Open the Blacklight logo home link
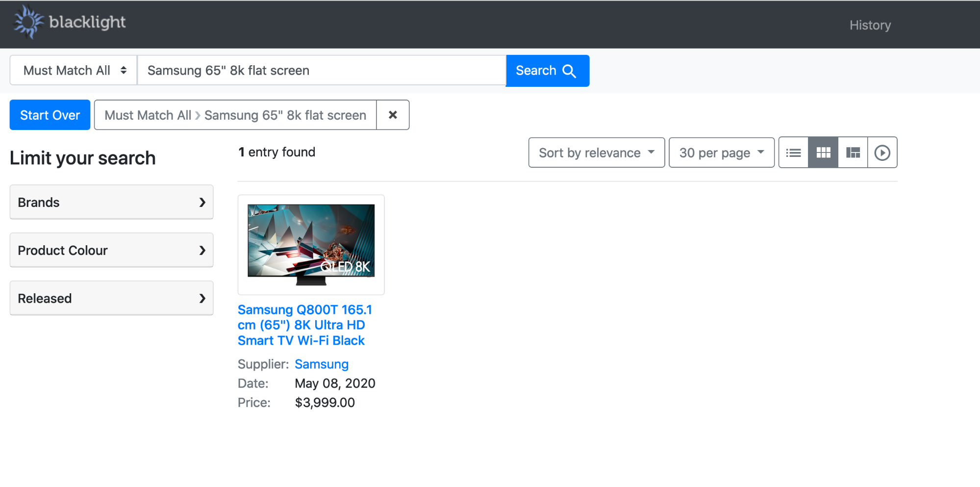 point(69,22)
